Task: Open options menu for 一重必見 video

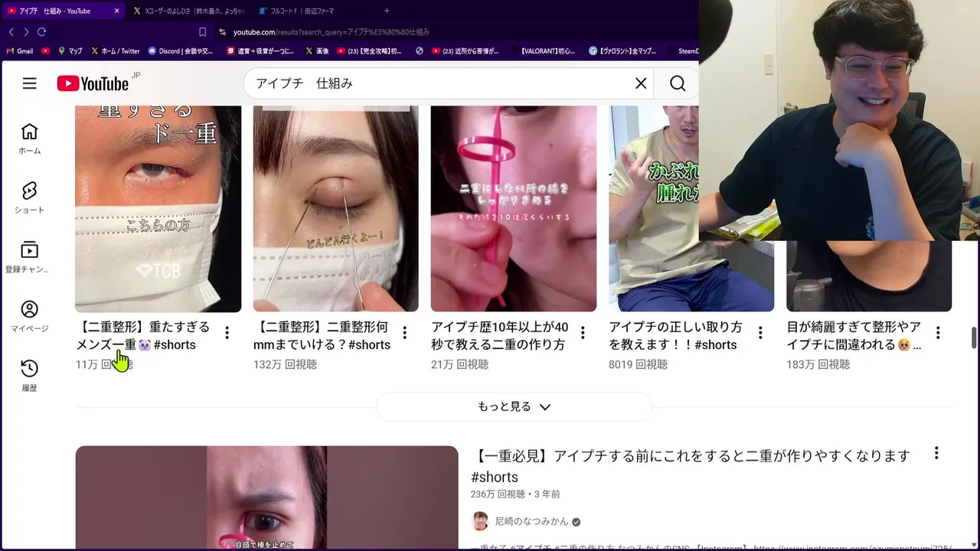Action: (x=936, y=453)
